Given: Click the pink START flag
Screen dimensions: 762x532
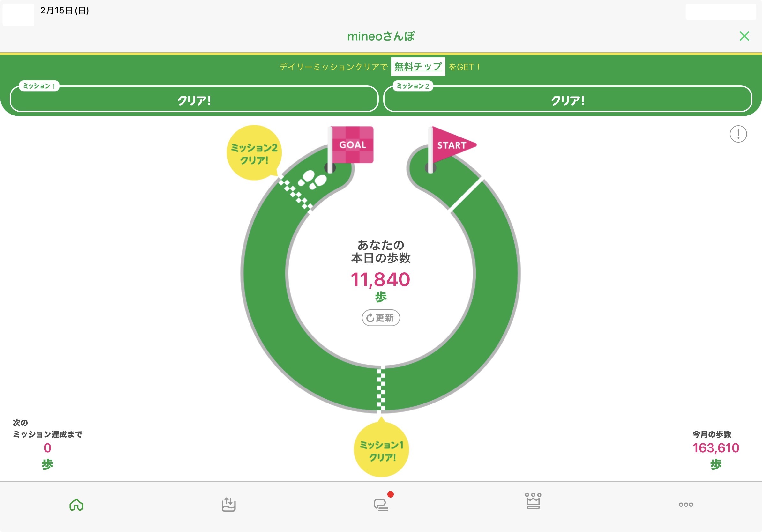Looking at the screenshot, I should [452, 145].
